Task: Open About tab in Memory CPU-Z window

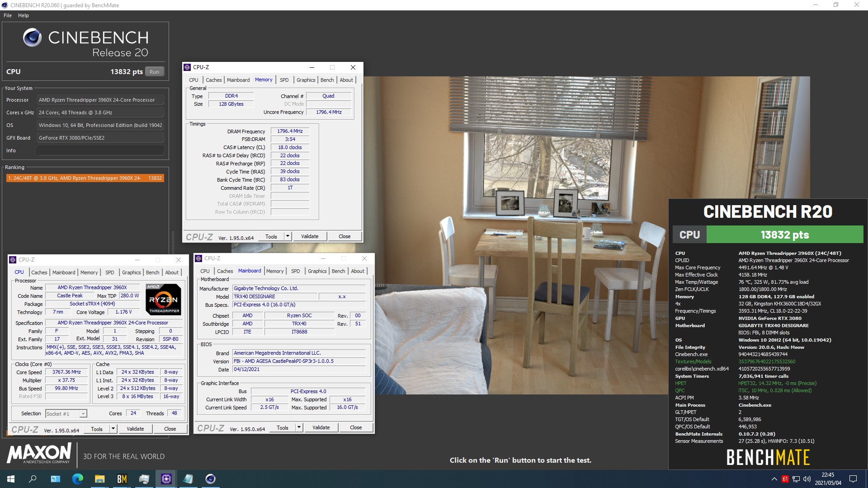Action: [346, 80]
